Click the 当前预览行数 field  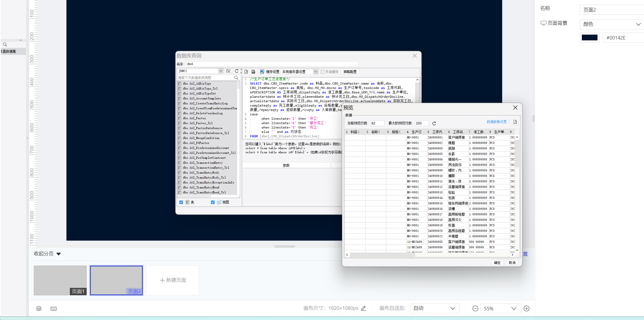pos(377,123)
